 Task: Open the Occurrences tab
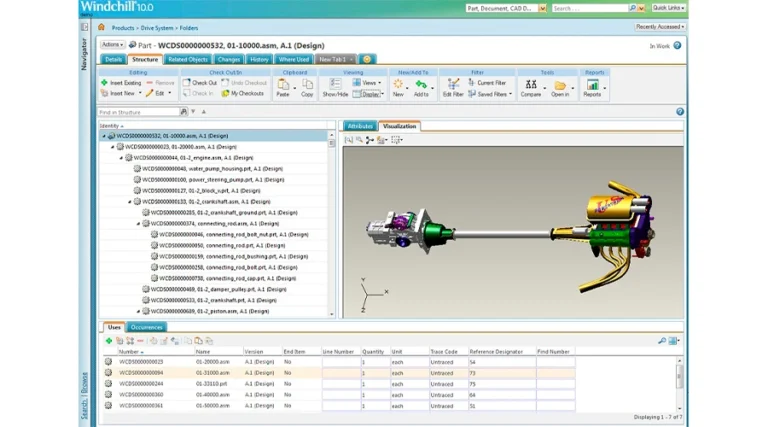click(x=146, y=327)
